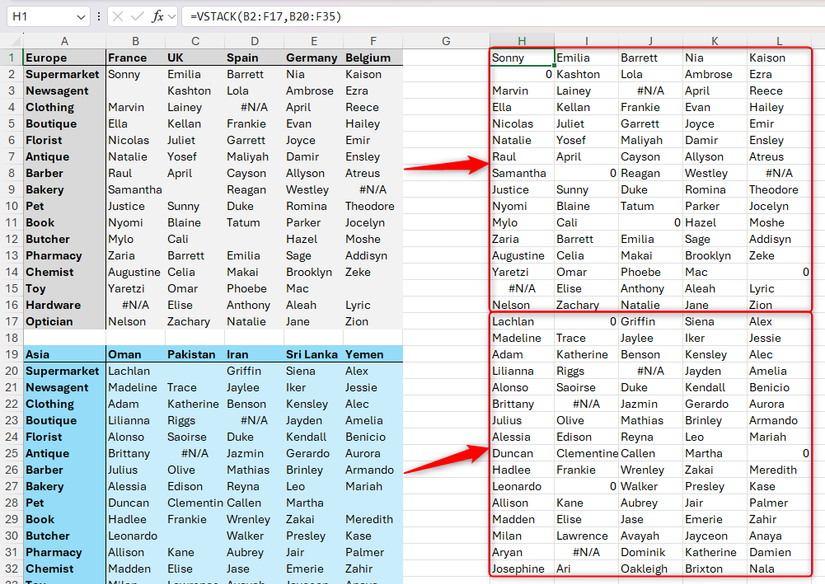Viewport: 825px width, 584px height.
Task: Expand the Name Box dropdown arrow
Action: 81,17
